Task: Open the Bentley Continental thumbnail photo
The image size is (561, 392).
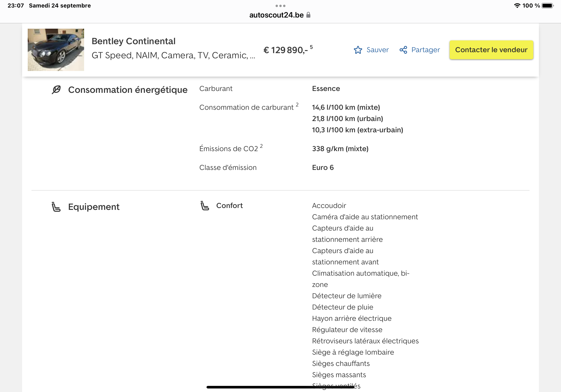Action: [56, 50]
